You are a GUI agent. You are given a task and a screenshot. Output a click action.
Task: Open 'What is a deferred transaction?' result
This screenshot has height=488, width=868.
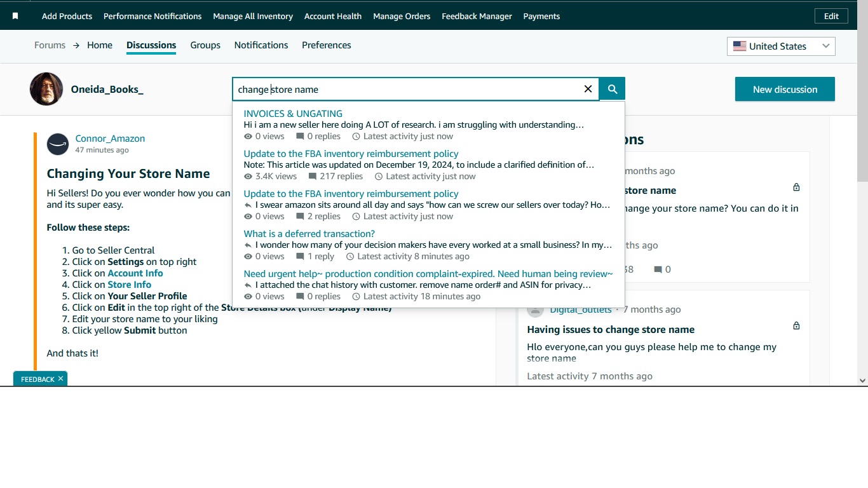pyautogui.click(x=309, y=234)
